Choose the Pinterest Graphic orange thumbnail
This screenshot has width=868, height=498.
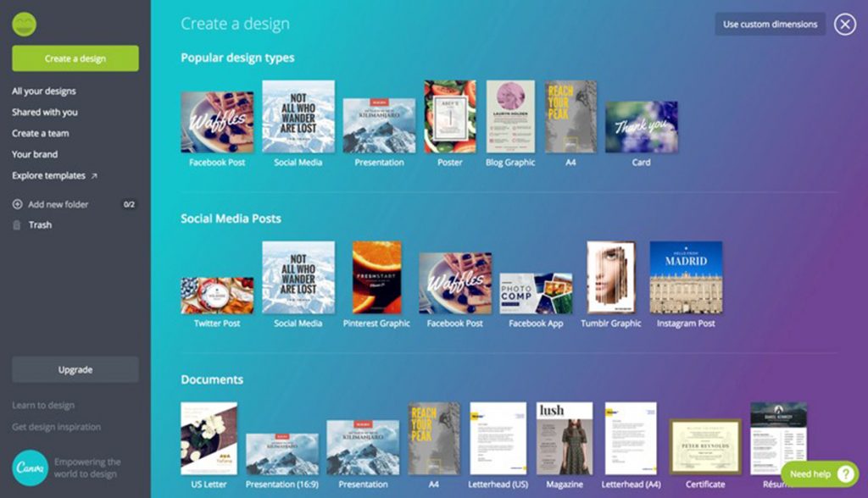[376, 278]
